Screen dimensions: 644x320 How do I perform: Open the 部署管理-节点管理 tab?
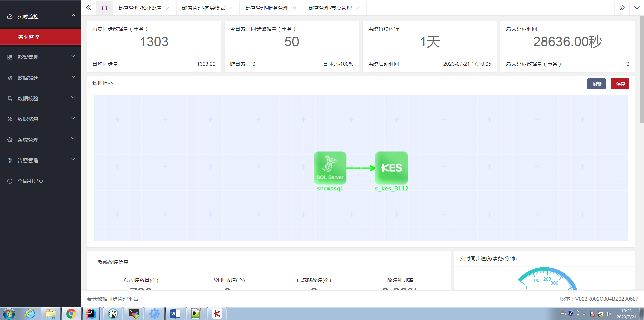(x=330, y=8)
